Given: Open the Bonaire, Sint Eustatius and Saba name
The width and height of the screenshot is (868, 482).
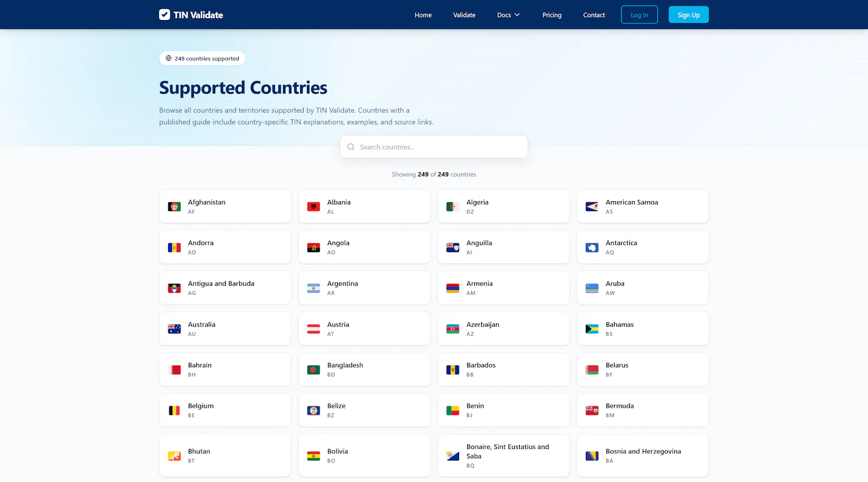Looking at the screenshot, I should pyautogui.click(x=508, y=451).
